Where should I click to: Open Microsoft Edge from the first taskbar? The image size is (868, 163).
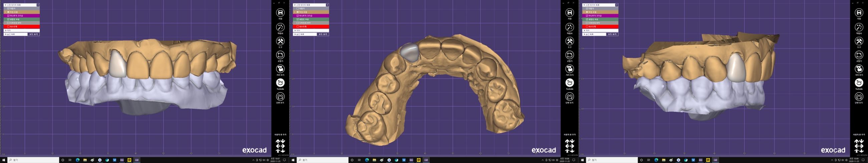coord(77,160)
